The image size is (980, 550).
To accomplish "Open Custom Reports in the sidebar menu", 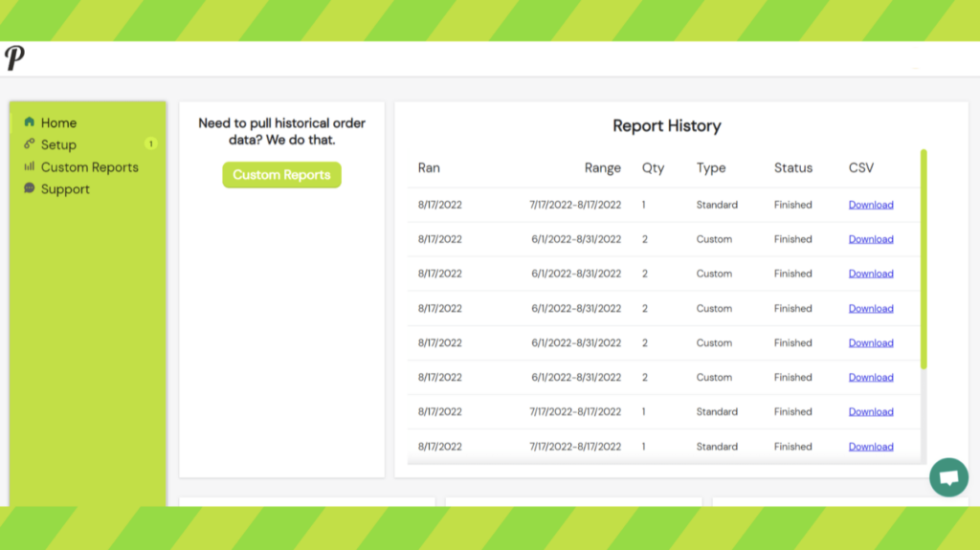I will (x=89, y=166).
